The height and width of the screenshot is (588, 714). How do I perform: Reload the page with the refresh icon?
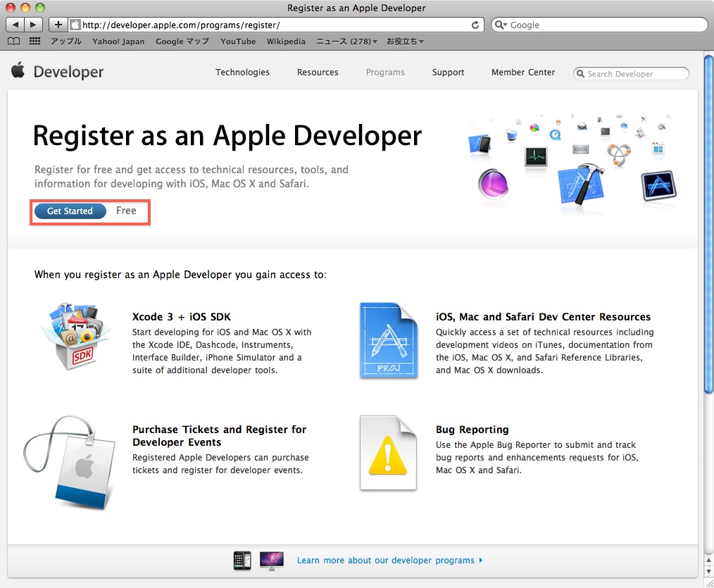475,25
